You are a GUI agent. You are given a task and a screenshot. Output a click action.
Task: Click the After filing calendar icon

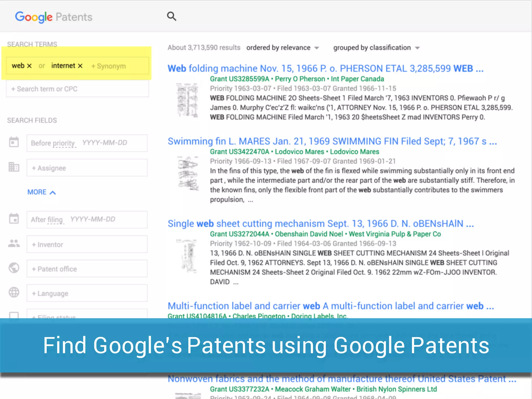[x=14, y=219]
